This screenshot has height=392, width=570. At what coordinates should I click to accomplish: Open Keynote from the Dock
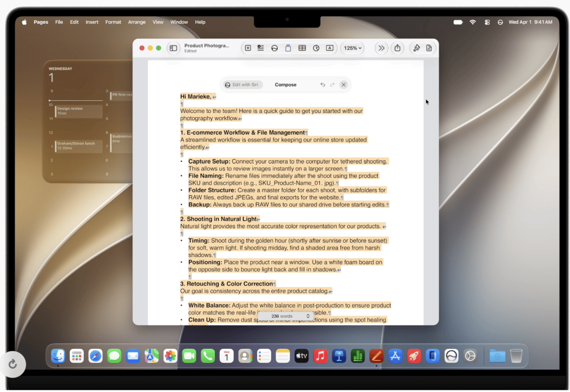click(339, 356)
